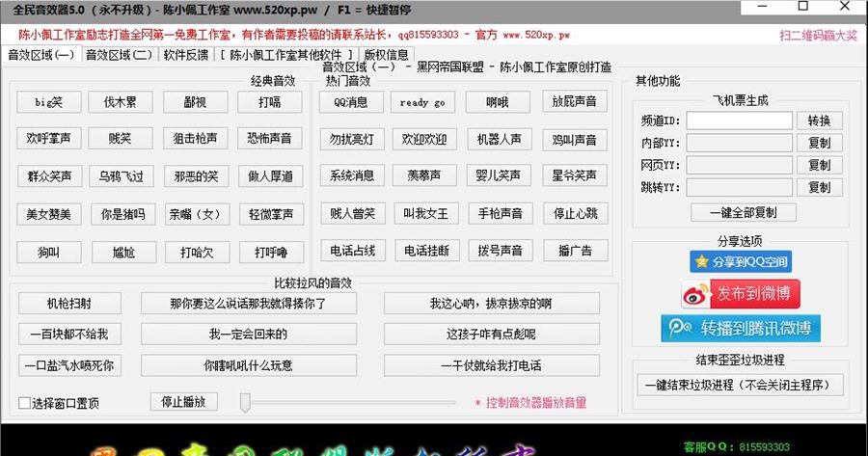868x456 pixels.
Task: Play the 机枪扫射 sound
Action: point(69,304)
